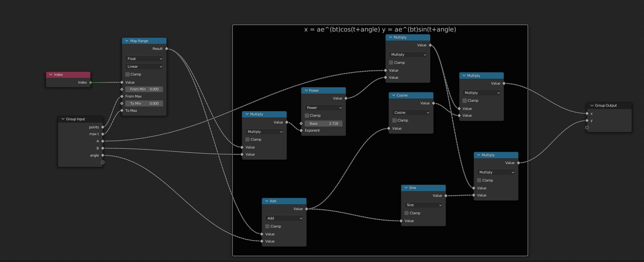Click the A output socket on Group Input
644x262 pixels.
tap(103, 141)
